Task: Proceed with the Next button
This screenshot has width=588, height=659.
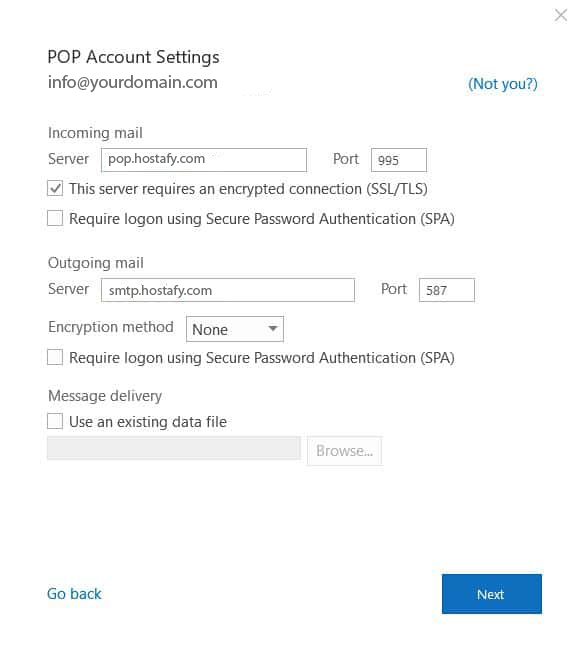Action: [x=491, y=594]
